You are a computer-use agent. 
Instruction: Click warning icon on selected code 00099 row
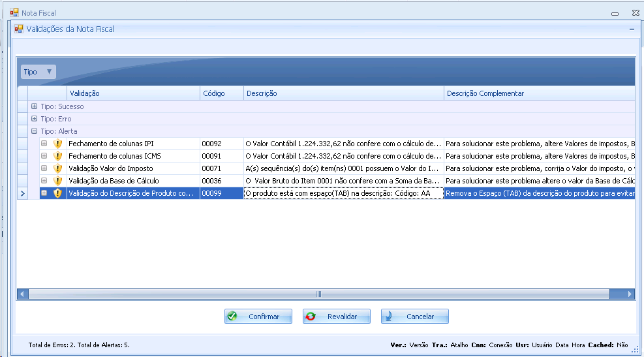tap(57, 193)
